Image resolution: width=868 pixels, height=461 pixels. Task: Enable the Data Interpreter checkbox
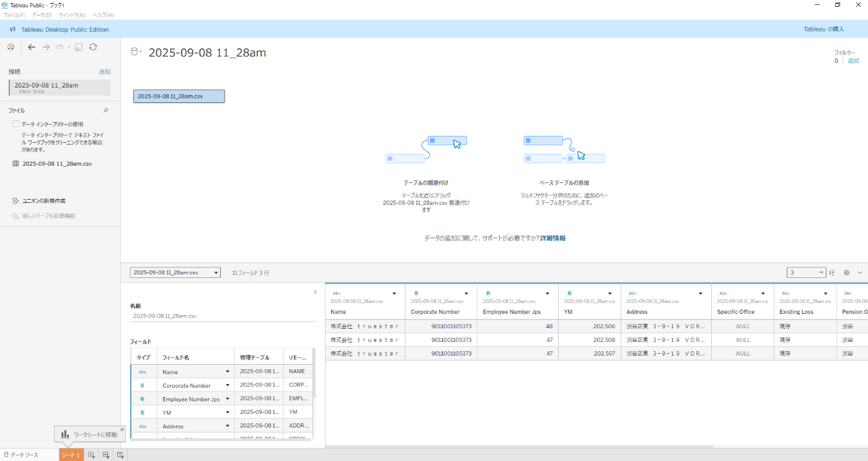16,124
